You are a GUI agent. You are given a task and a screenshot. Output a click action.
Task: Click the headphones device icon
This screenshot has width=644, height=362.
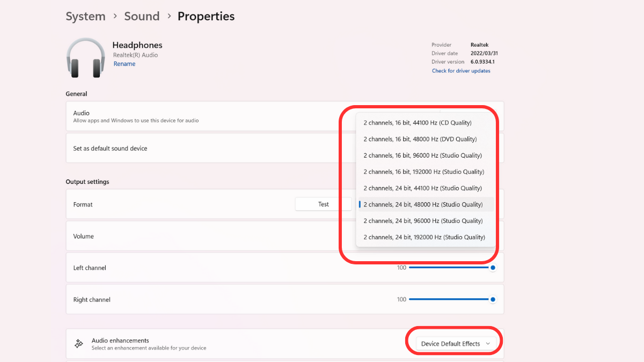coord(85,58)
